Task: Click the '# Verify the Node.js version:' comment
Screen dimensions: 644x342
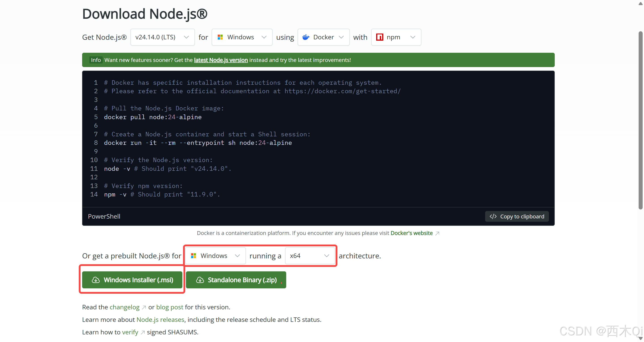Action: point(158,160)
